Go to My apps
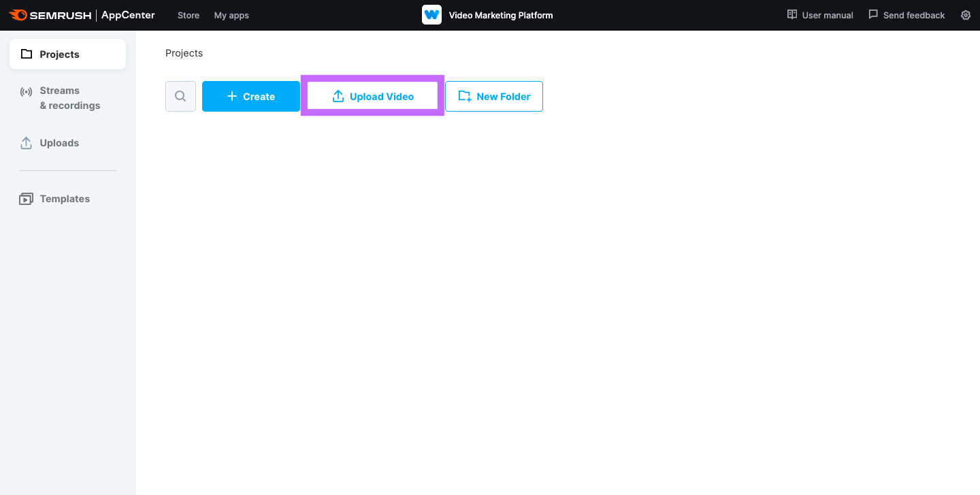 (x=231, y=15)
